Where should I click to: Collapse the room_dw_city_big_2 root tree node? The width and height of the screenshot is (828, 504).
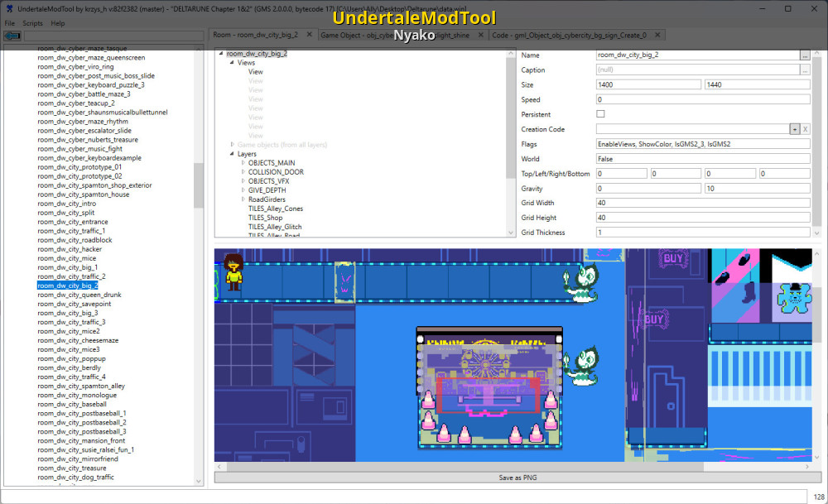221,53
